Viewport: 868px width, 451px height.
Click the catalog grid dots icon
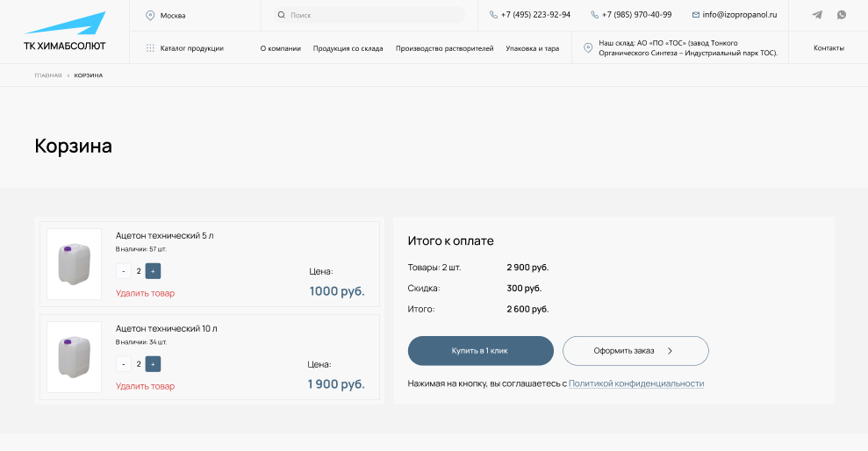[x=150, y=48]
